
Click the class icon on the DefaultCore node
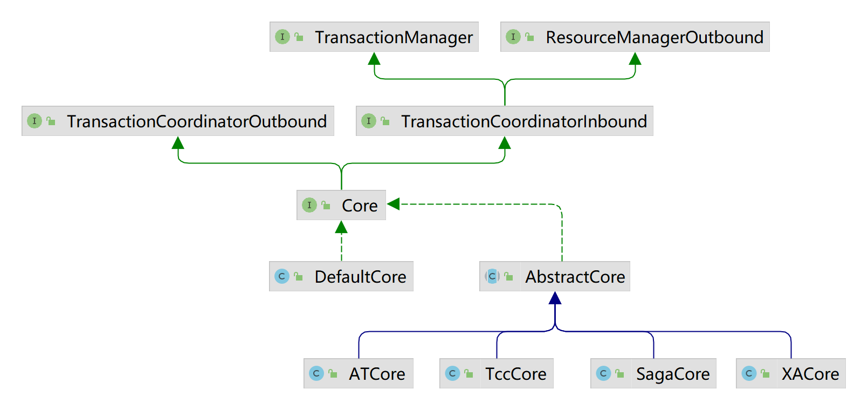tap(281, 276)
